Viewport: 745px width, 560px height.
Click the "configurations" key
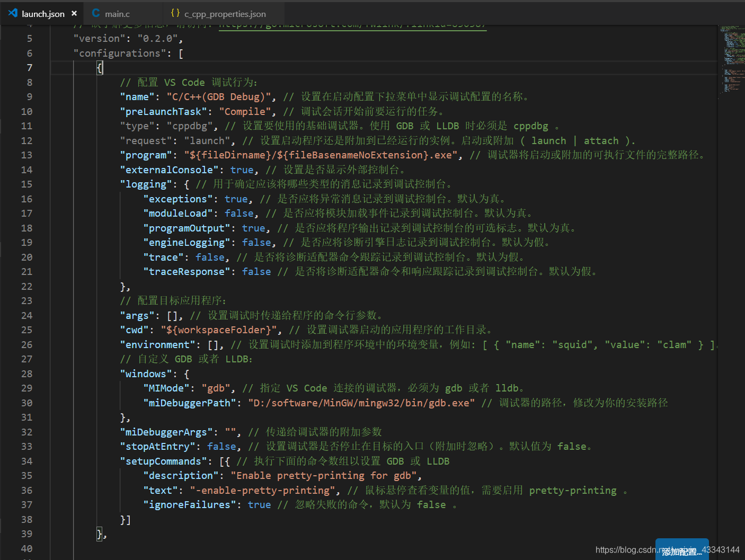click(120, 54)
